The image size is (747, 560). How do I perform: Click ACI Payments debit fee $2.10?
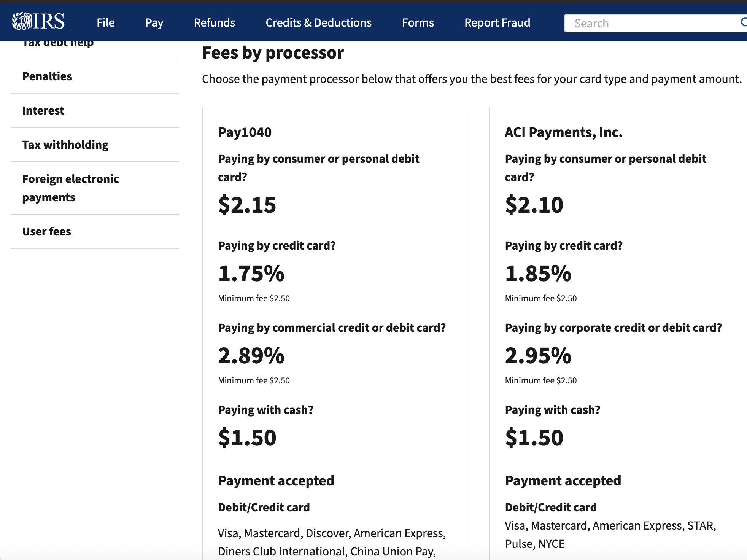click(534, 205)
